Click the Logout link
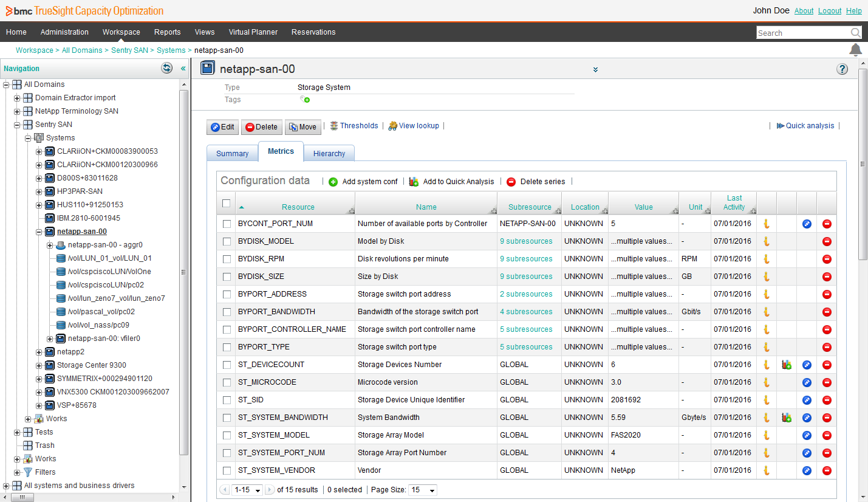Image resolution: width=868 pixels, height=502 pixels. click(830, 11)
